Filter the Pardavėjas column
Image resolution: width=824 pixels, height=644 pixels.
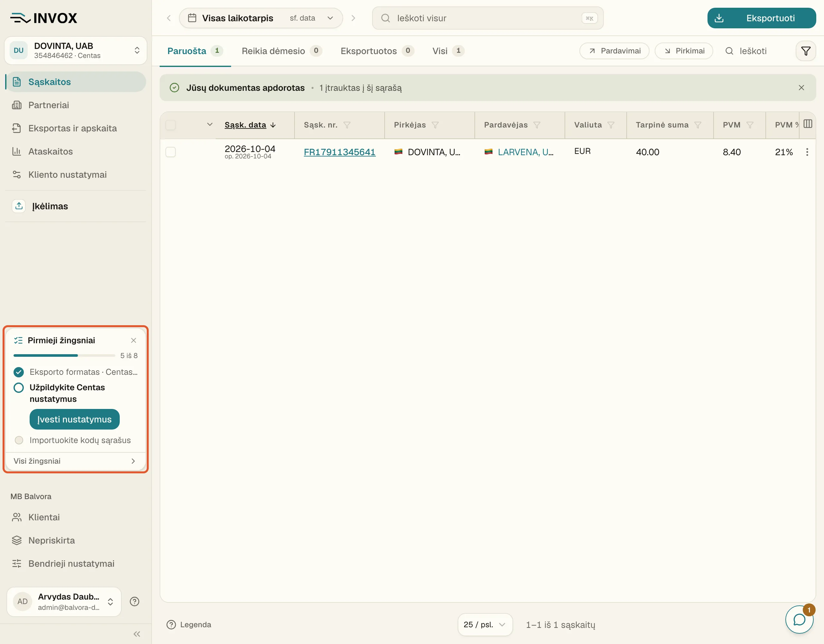click(537, 125)
